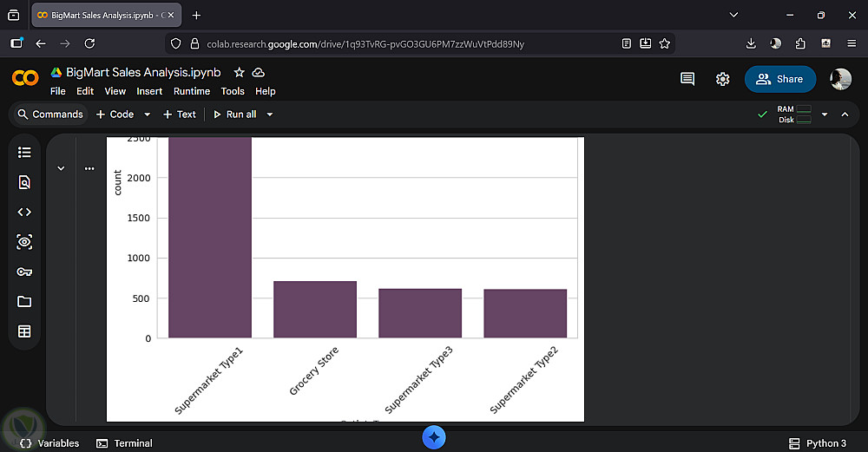Click the Colab CO logo

point(25,78)
